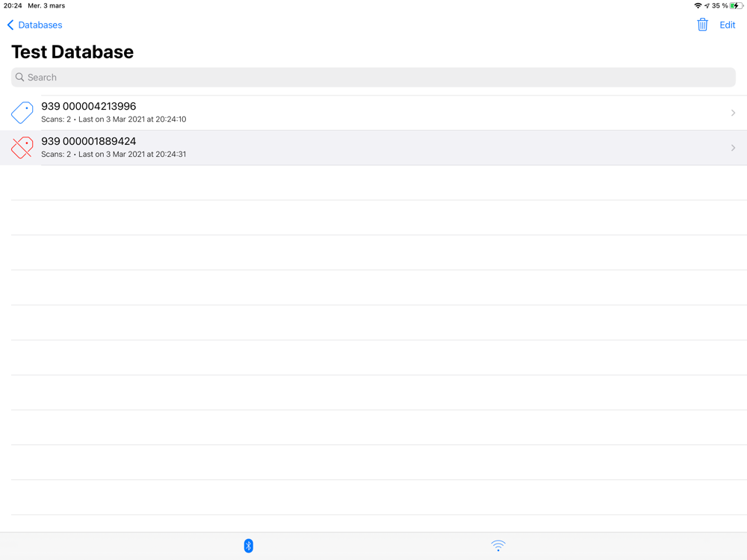This screenshot has width=747, height=560.
Task: Focus the Search field
Action: (x=373, y=77)
